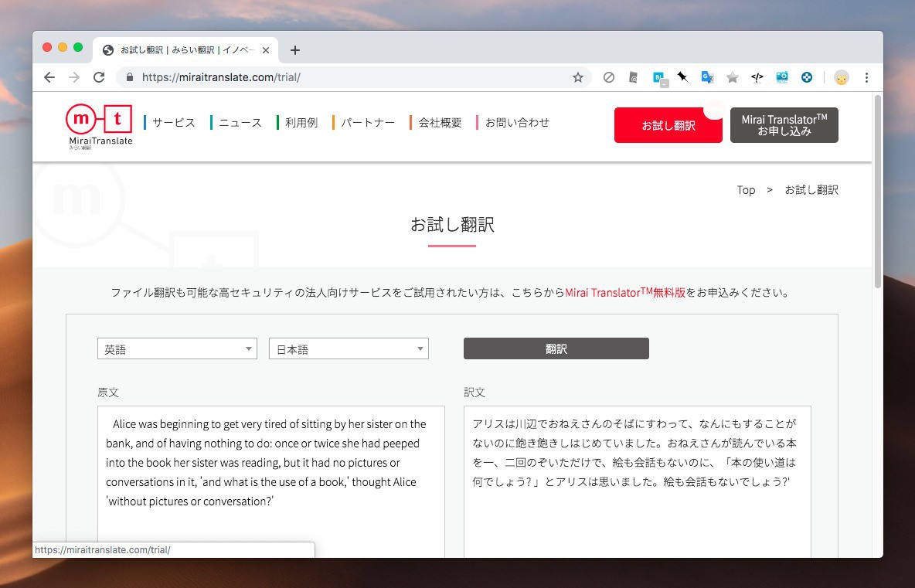Viewport: 915px width, 588px height.
Task: Click into the 原文 source text area
Action: 270,482
